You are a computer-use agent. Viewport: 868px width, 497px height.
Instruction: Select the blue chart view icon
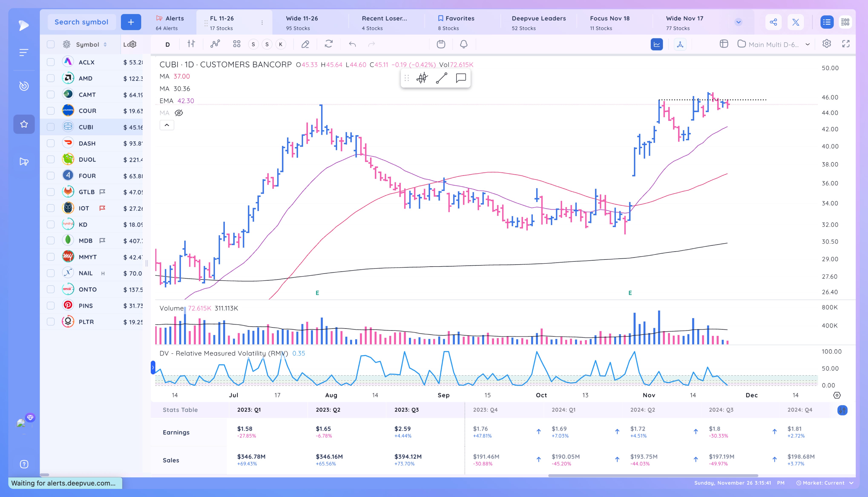tap(657, 44)
